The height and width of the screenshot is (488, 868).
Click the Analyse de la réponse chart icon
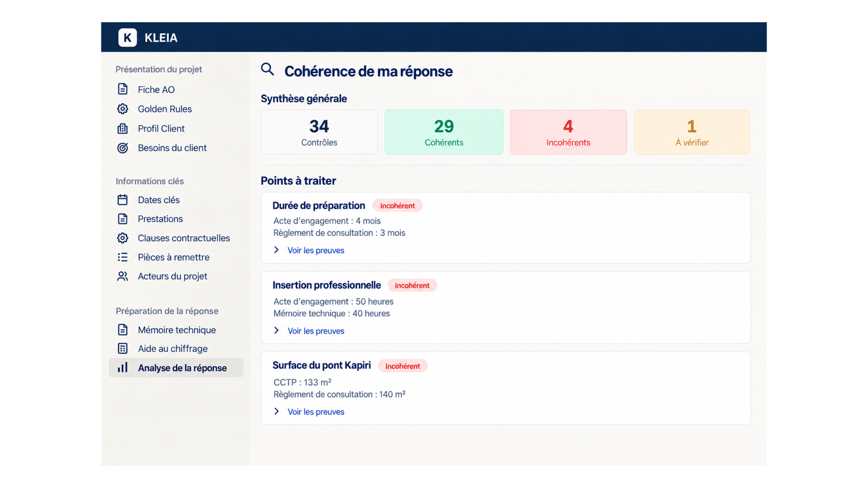(123, 368)
